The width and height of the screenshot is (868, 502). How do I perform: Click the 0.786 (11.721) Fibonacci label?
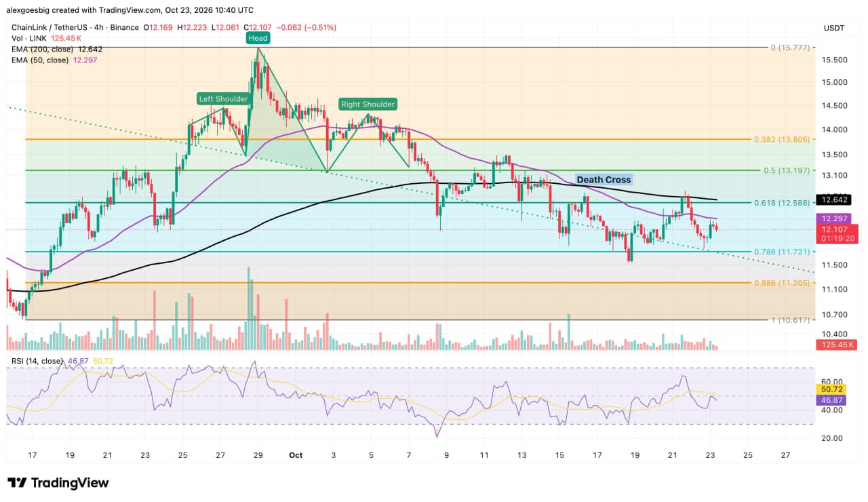[x=781, y=252]
